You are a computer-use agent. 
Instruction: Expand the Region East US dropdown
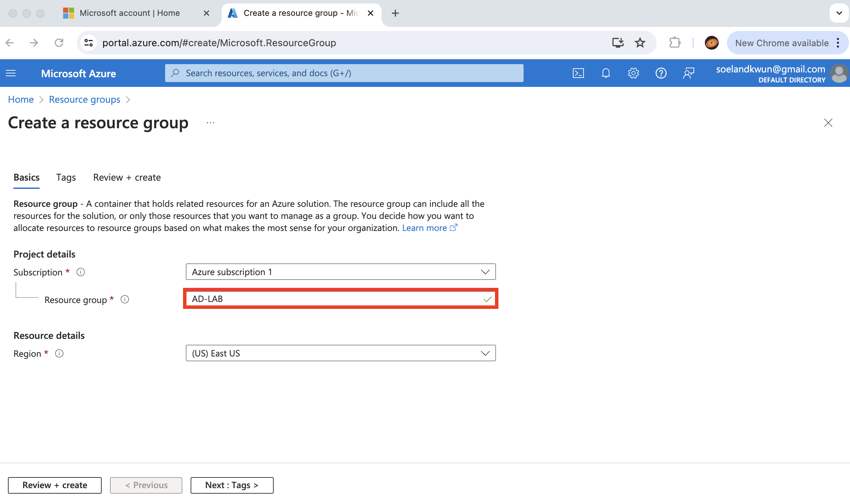341,353
